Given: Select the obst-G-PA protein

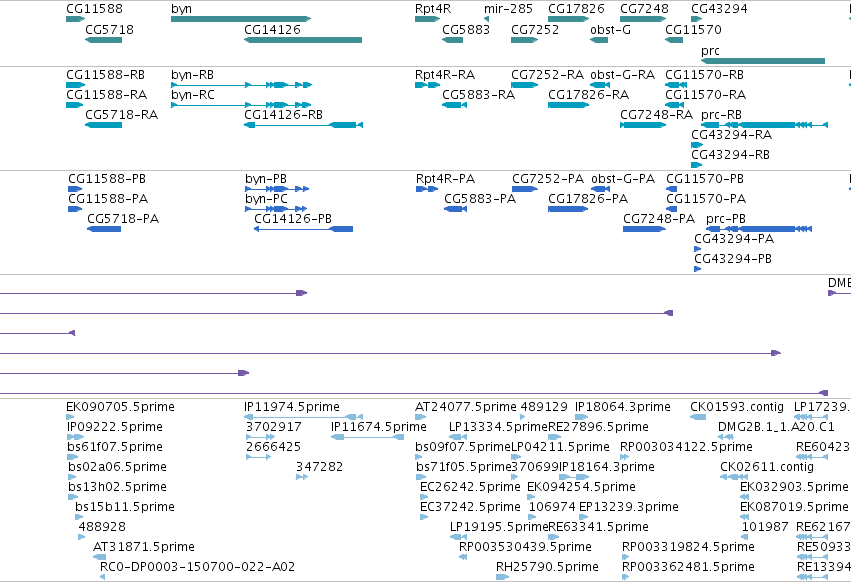Looking at the screenshot, I should 600,189.
